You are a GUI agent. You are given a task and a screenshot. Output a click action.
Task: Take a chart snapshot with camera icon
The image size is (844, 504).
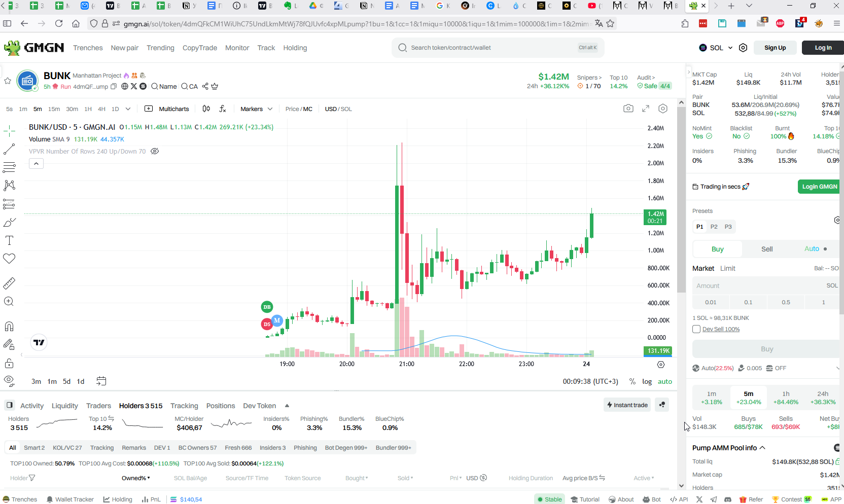pos(628,109)
